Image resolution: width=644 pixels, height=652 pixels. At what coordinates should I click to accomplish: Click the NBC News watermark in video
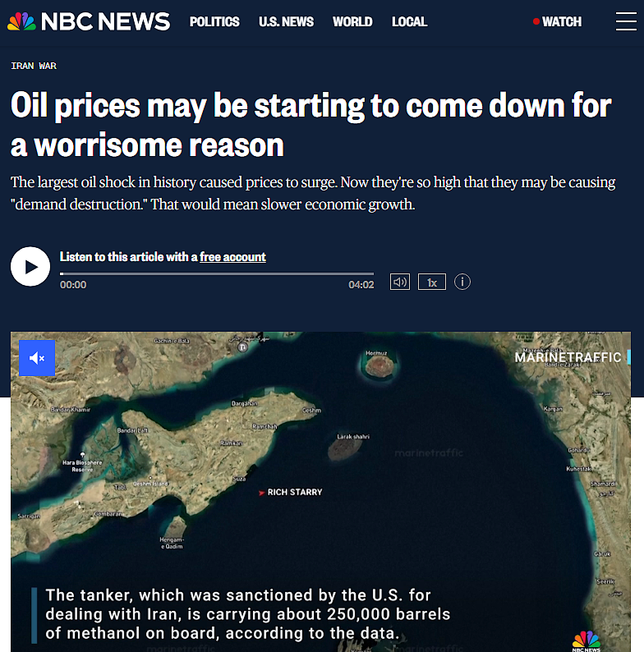coord(586,641)
